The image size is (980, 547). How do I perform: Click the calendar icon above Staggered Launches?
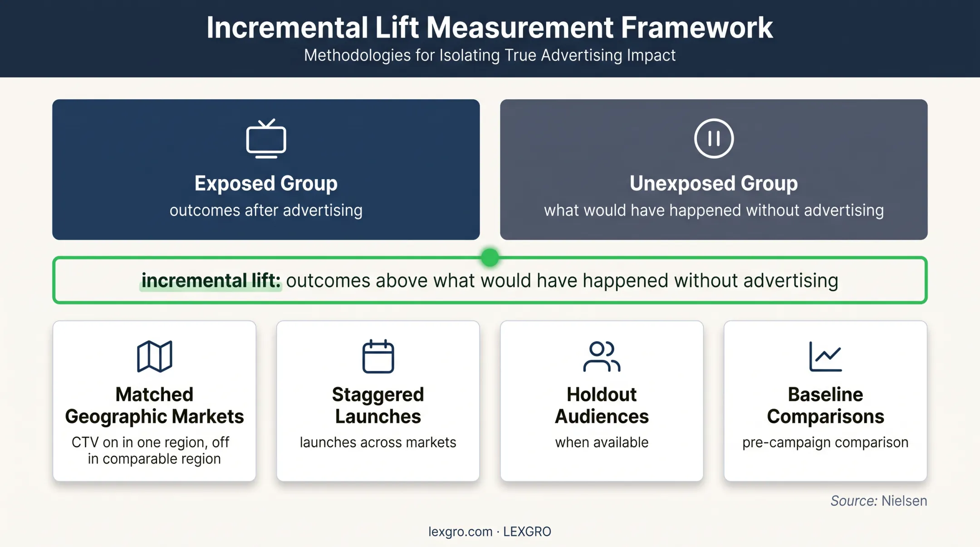(x=378, y=357)
